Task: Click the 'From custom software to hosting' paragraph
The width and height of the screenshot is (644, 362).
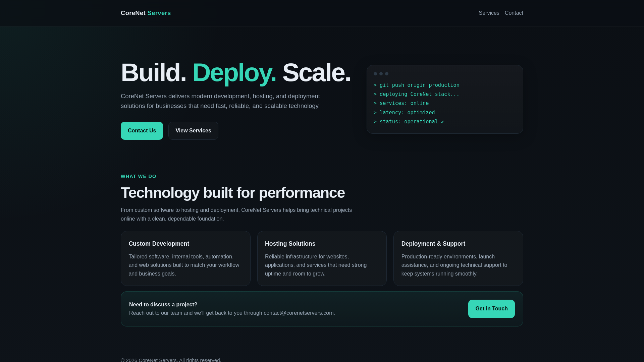Action: pos(236,215)
